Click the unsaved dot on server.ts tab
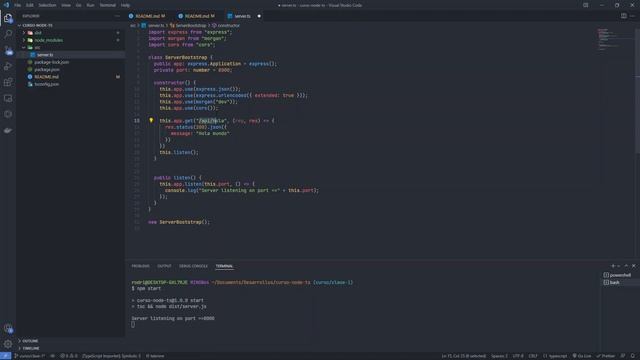640x360 pixels. tap(259, 16)
